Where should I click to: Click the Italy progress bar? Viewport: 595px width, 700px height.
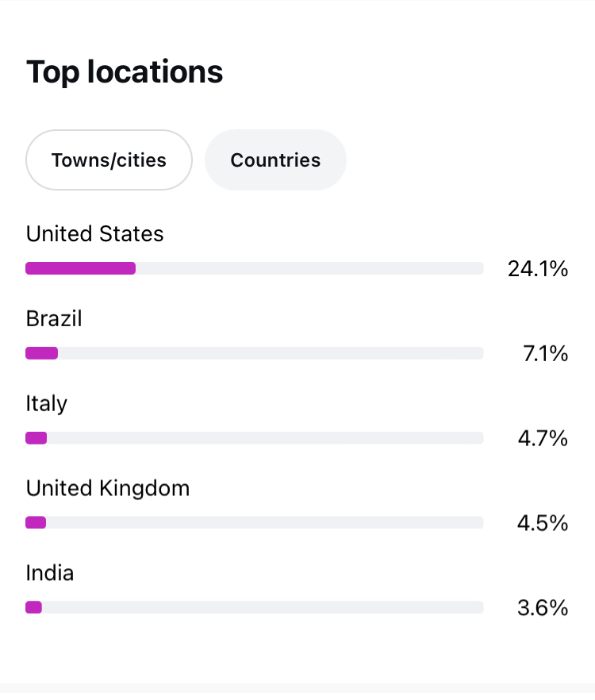(x=255, y=438)
